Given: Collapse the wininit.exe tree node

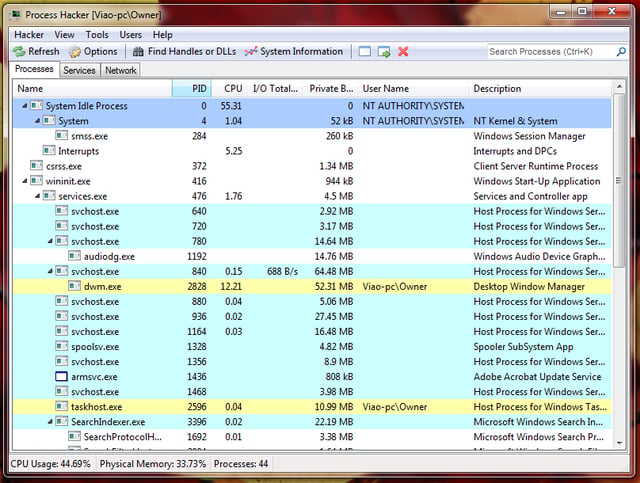Looking at the screenshot, I should pos(25,181).
